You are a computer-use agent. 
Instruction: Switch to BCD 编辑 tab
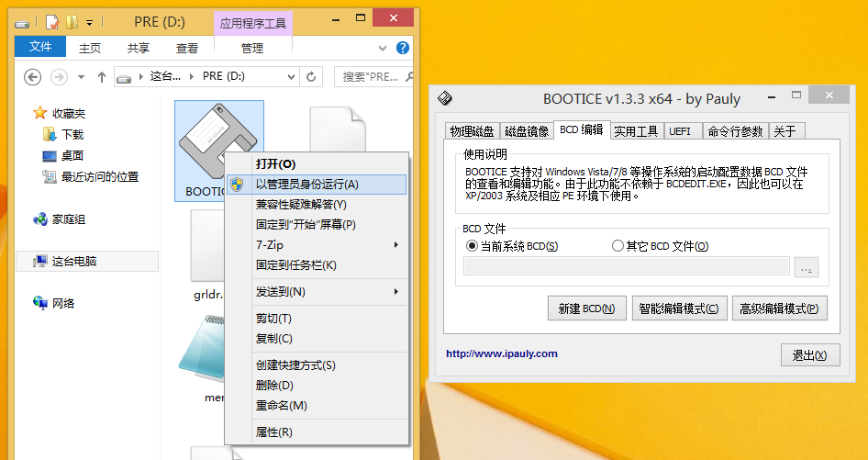coord(581,129)
